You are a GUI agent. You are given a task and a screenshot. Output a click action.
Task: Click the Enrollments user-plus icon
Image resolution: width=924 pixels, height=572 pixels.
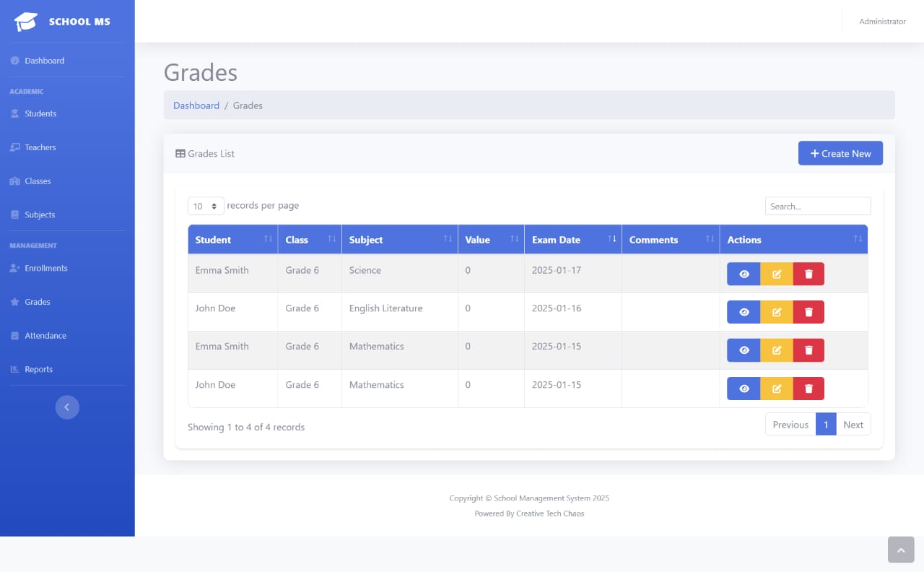[x=14, y=268]
